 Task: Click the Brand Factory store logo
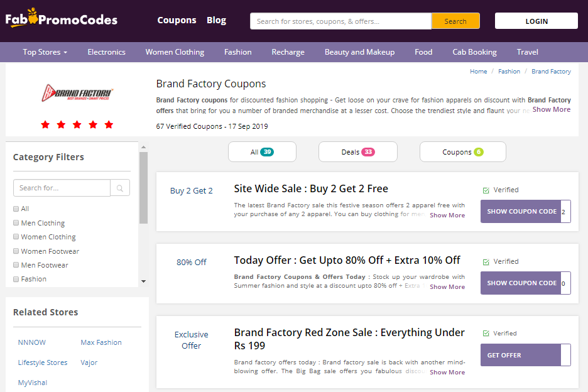77,92
